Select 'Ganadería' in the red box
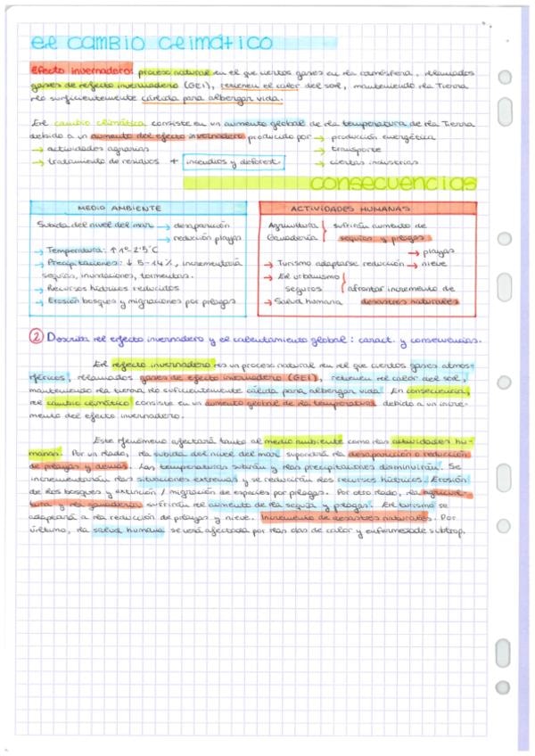The height and width of the screenshot is (756, 535). [292, 237]
